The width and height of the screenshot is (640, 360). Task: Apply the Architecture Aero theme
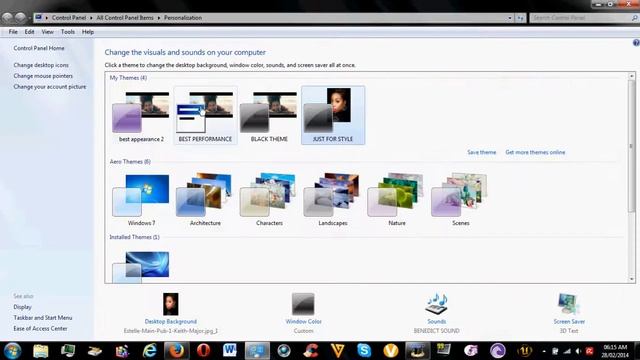pyautogui.click(x=205, y=200)
